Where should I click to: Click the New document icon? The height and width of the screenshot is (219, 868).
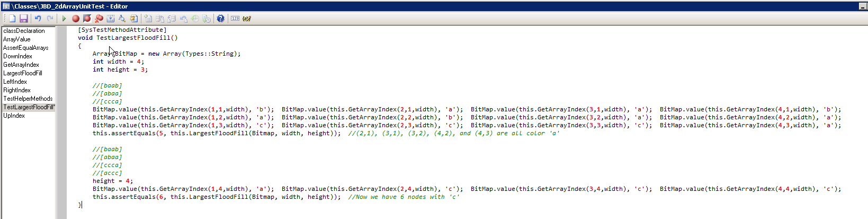12,19
